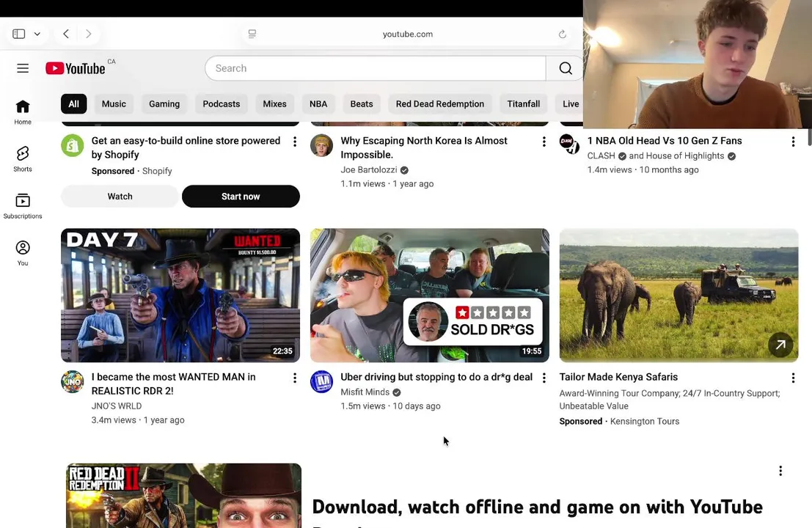Select the Podcasts filter chip
Viewport: 812px width, 528px height.
(x=221, y=104)
